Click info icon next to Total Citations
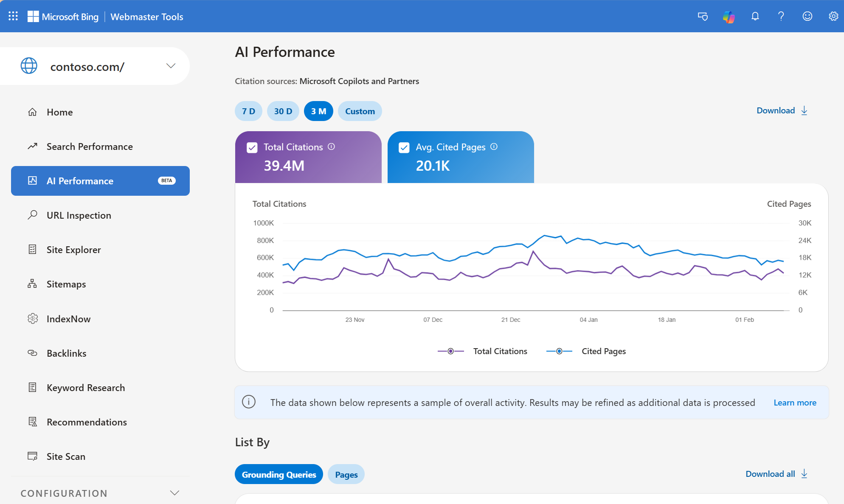Viewport: 844px width, 504px height. pyautogui.click(x=332, y=146)
